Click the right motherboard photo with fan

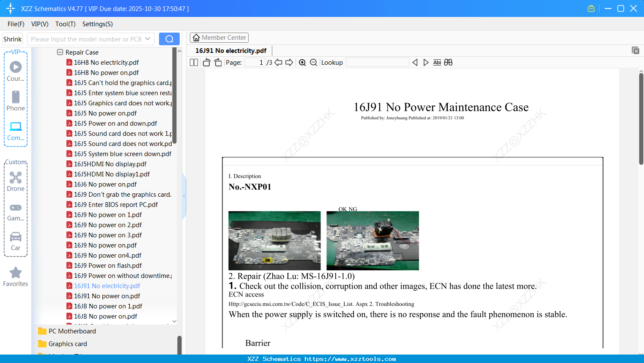click(x=373, y=241)
